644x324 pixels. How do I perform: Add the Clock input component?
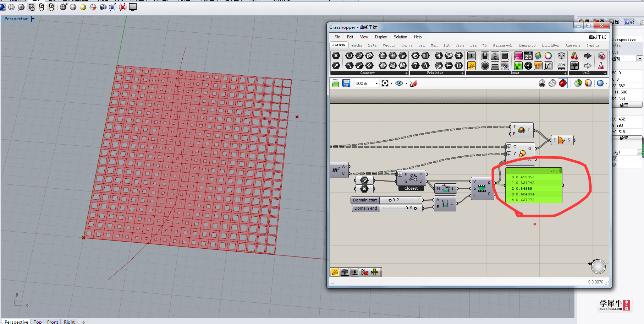point(528,66)
